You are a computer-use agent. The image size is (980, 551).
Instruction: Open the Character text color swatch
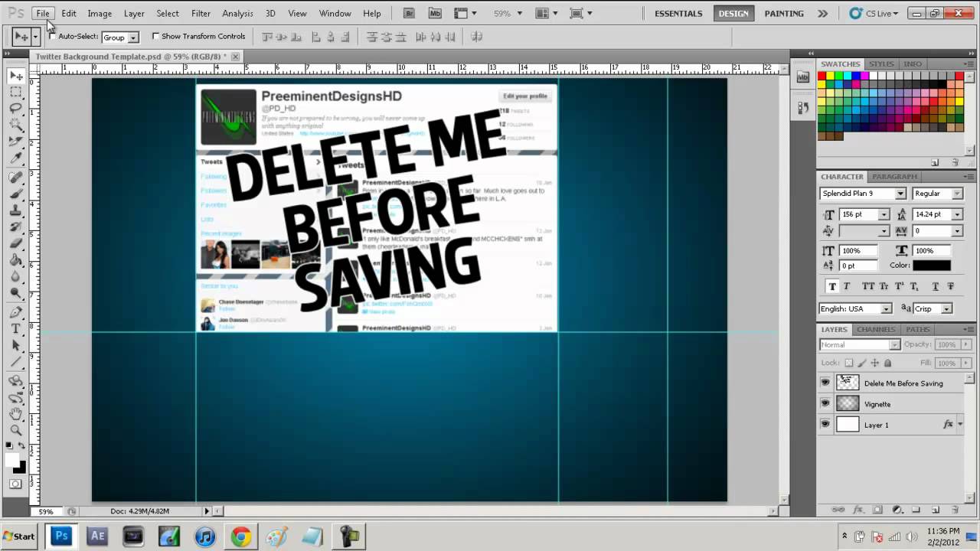931,265
